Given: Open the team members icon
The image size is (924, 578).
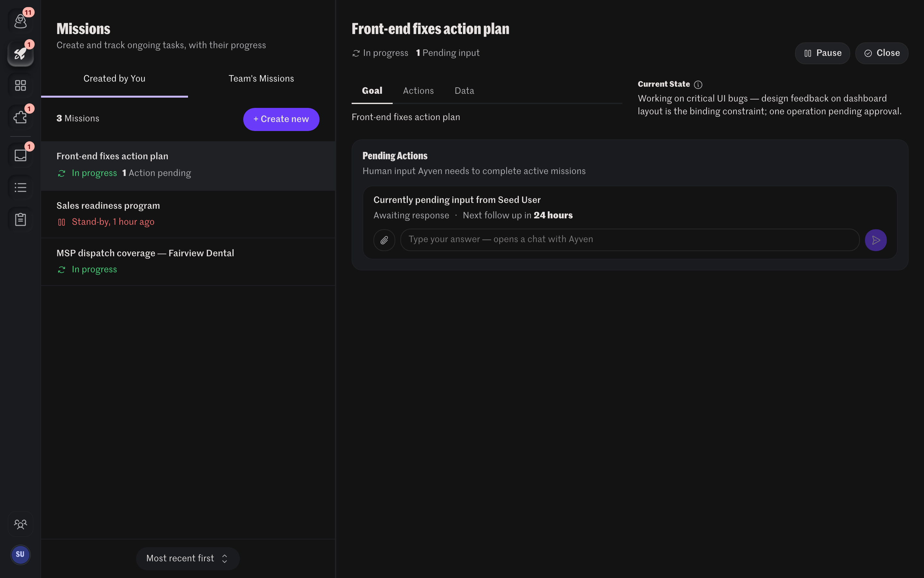Looking at the screenshot, I should [20, 524].
